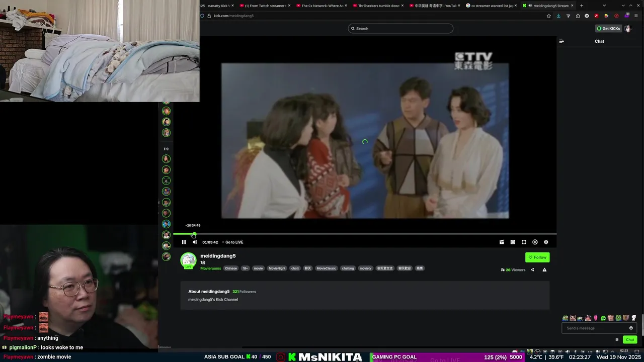Open the red pencil extension icon

(597, 16)
